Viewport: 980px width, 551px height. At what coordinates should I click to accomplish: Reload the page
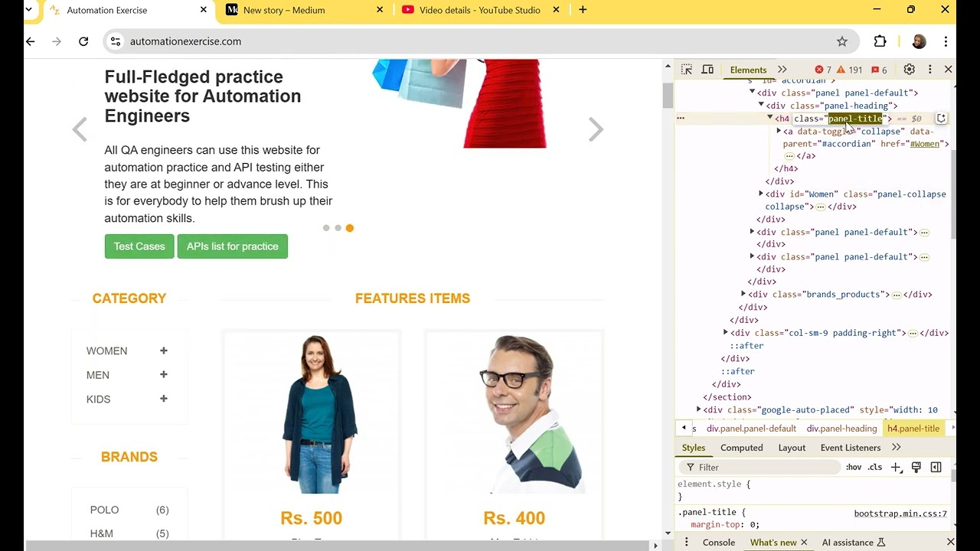[x=83, y=41]
